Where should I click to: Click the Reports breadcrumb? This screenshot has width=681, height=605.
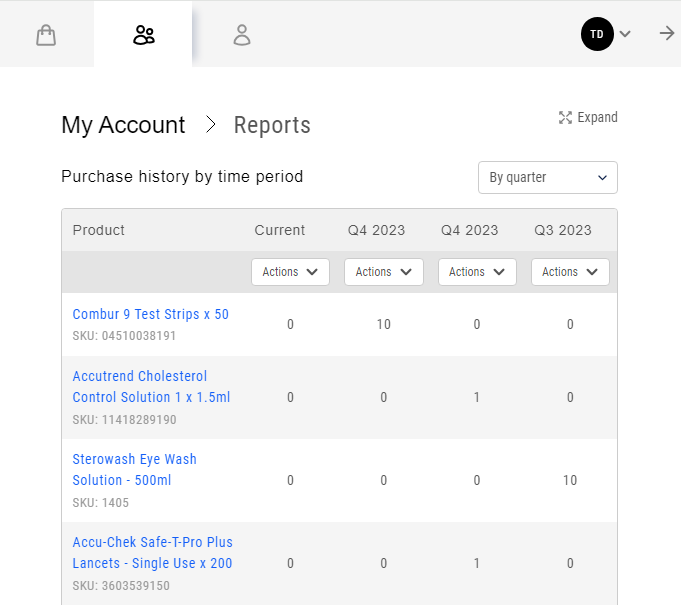(x=272, y=125)
